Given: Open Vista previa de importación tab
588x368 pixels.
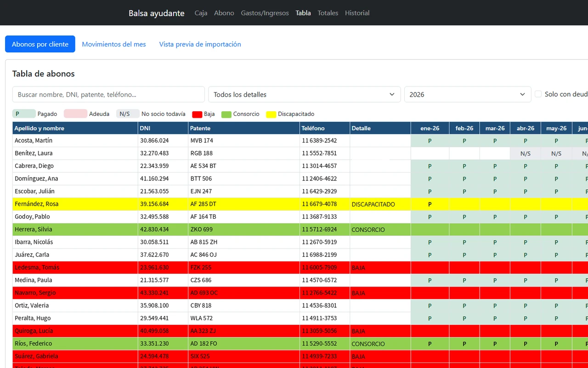Looking at the screenshot, I should [x=200, y=44].
